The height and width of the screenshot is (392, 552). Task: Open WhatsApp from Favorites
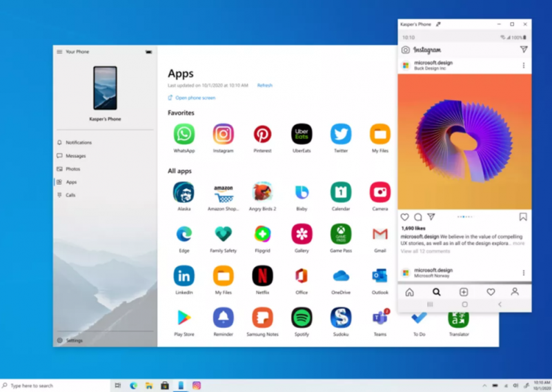pos(184,134)
